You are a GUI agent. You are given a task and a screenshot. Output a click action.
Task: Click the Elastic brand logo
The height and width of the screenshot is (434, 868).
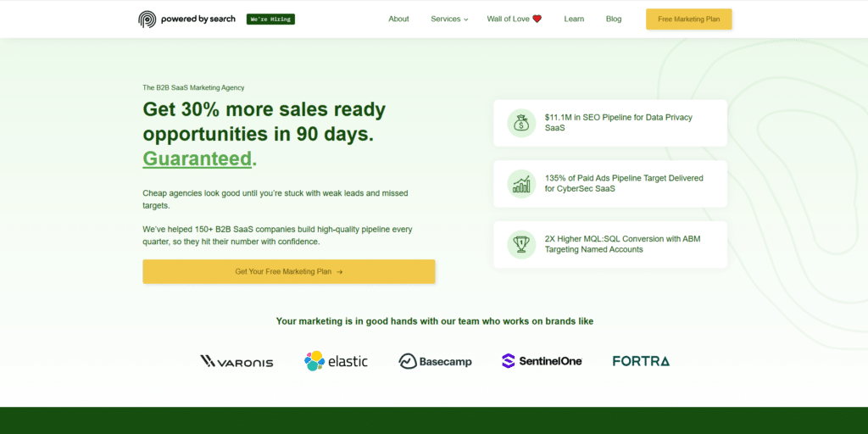coord(337,361)
